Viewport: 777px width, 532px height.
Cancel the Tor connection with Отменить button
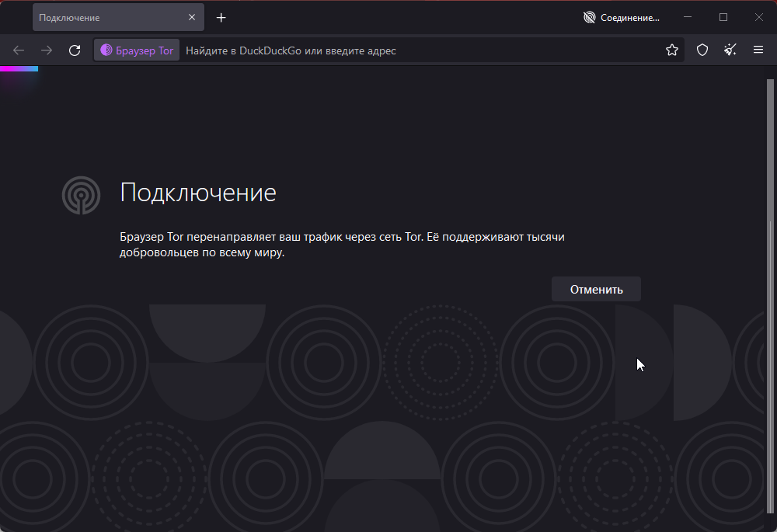coord(596,289)
